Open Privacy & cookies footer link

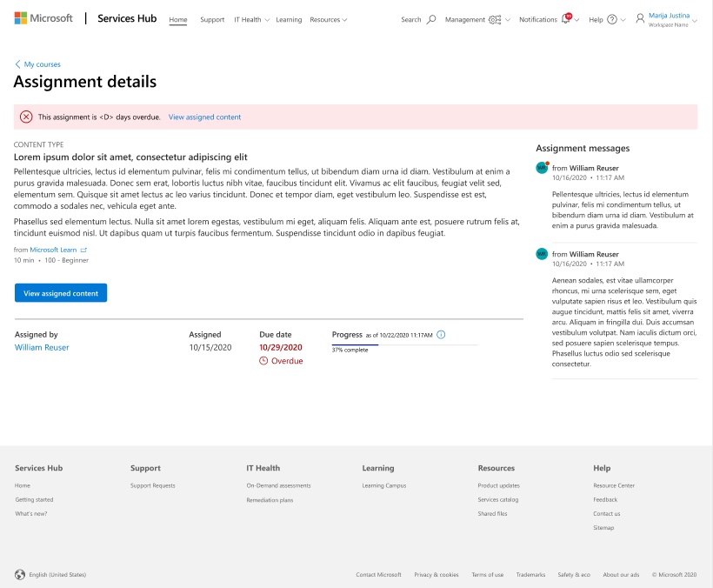click(436, 575)
